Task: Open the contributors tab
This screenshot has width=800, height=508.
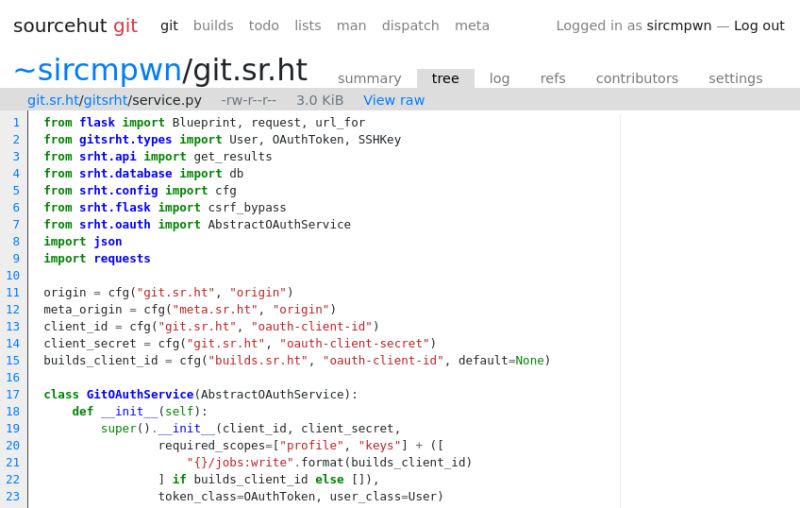Action: 637,78
